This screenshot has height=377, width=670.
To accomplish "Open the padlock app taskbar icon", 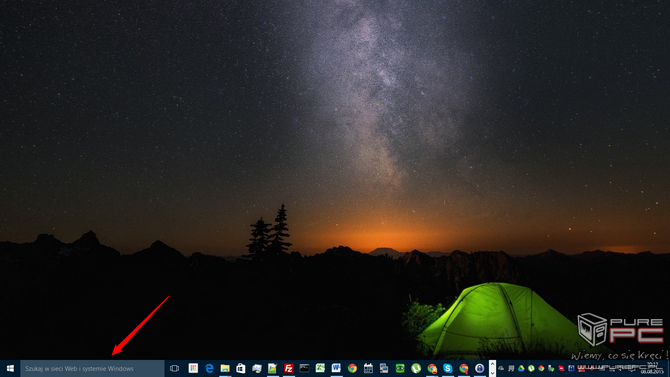I will point(479,368).
